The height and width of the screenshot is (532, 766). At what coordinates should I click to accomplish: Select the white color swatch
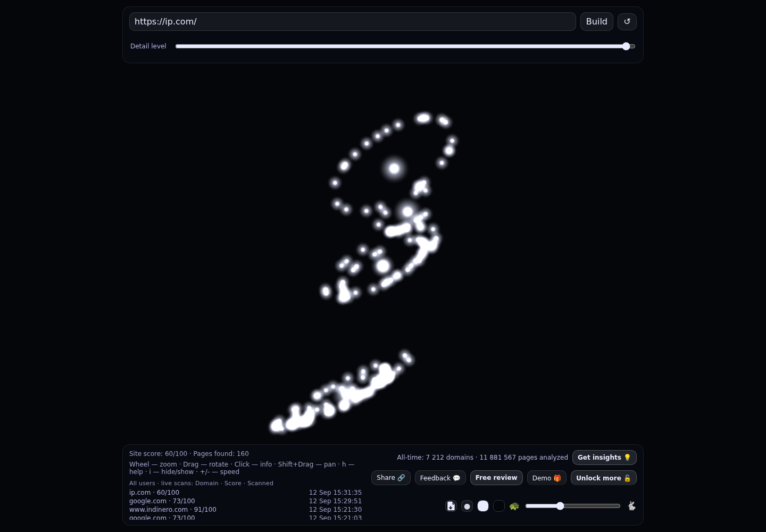(x=483, y=506)
